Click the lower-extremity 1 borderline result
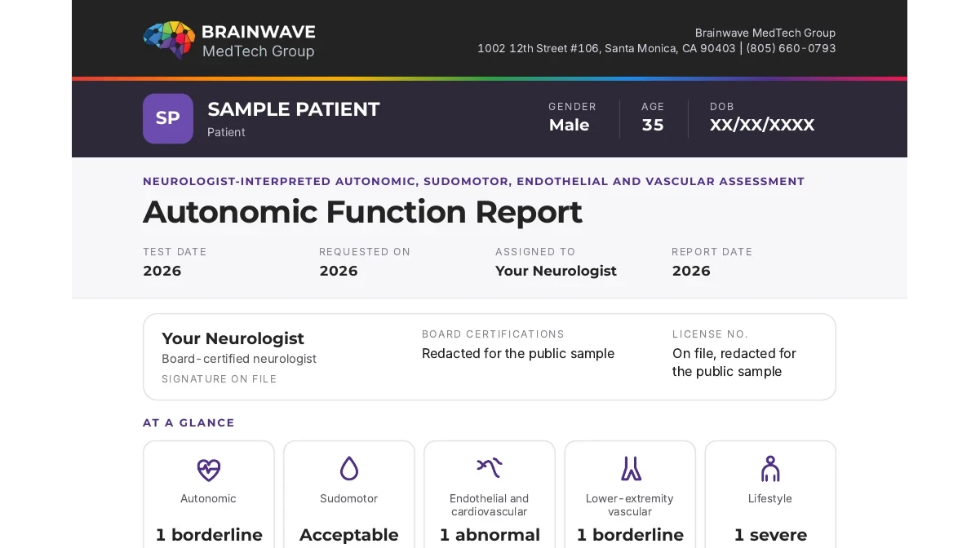Viewport: 980px width, 548px height. [x=630, y=535]
